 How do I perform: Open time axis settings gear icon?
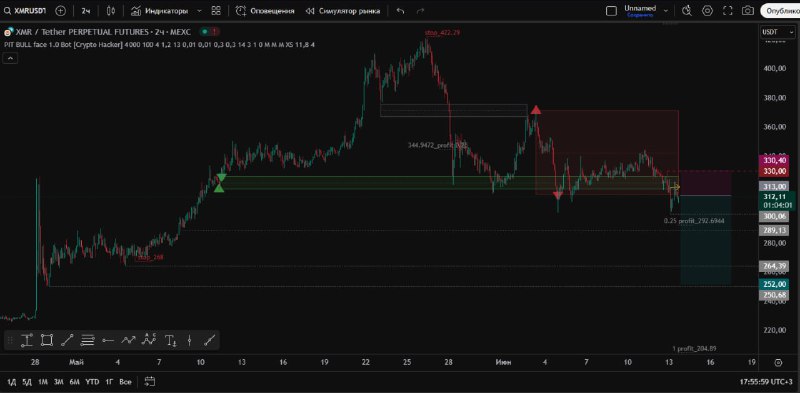point(778,363)
